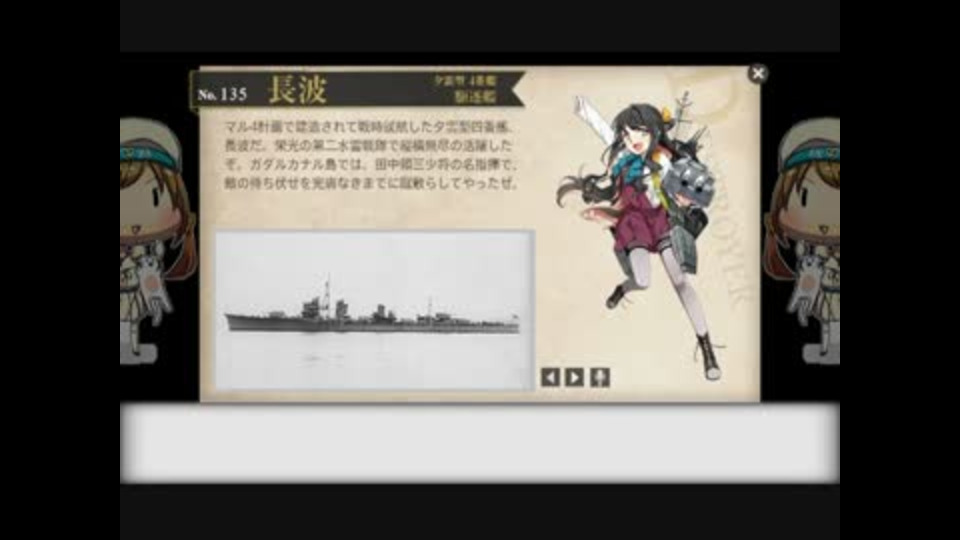
Task: Play the ship voice with microphone icon
Action: [599, 377]
